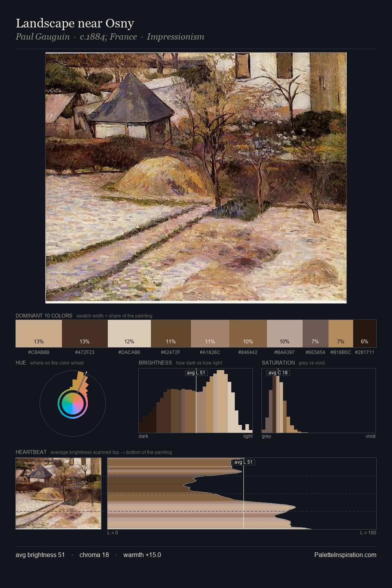Pick the pale #DACAB6 swatch
The image size is (392, 588).
point(129,334)
